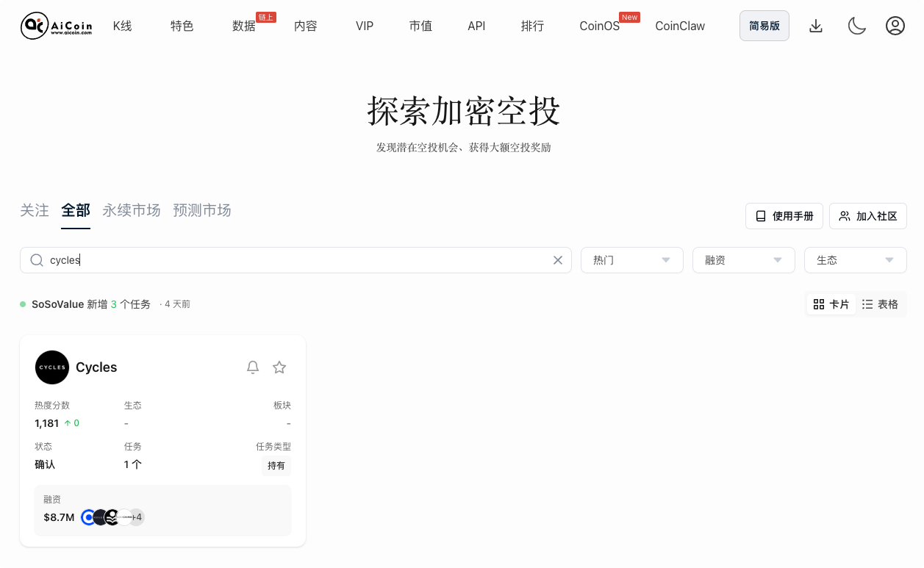Viewport: 924px width, 568px height.
Task: Open the VIP menu item
Action: [x=365, y=26]
